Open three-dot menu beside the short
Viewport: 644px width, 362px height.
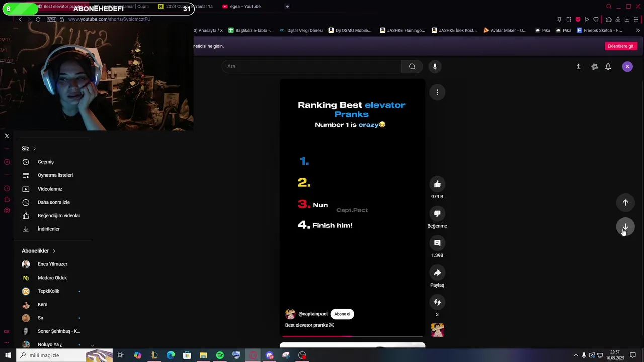point(437,92)
